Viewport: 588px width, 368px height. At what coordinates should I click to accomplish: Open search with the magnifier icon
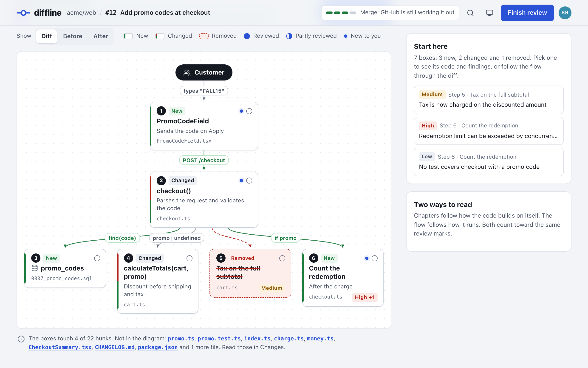[x=470, y=13]
